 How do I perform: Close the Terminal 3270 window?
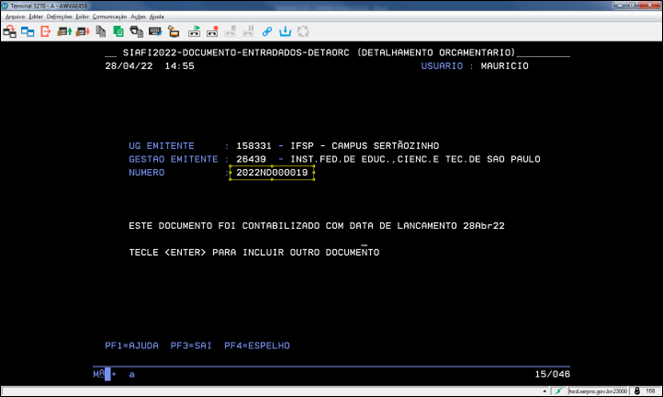click(650, 5)
